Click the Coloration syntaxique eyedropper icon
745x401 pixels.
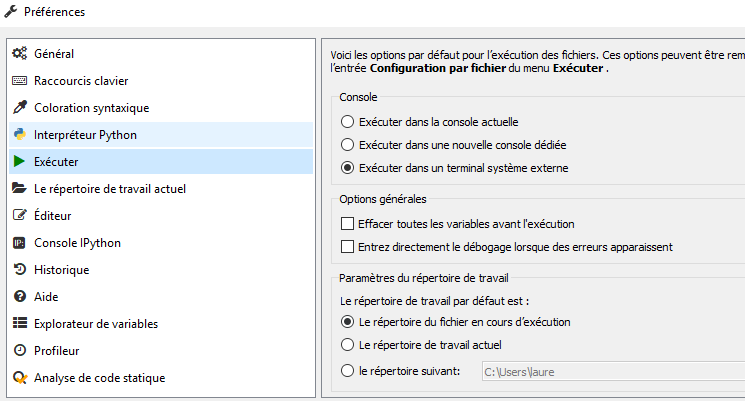[x=19, y=107]
